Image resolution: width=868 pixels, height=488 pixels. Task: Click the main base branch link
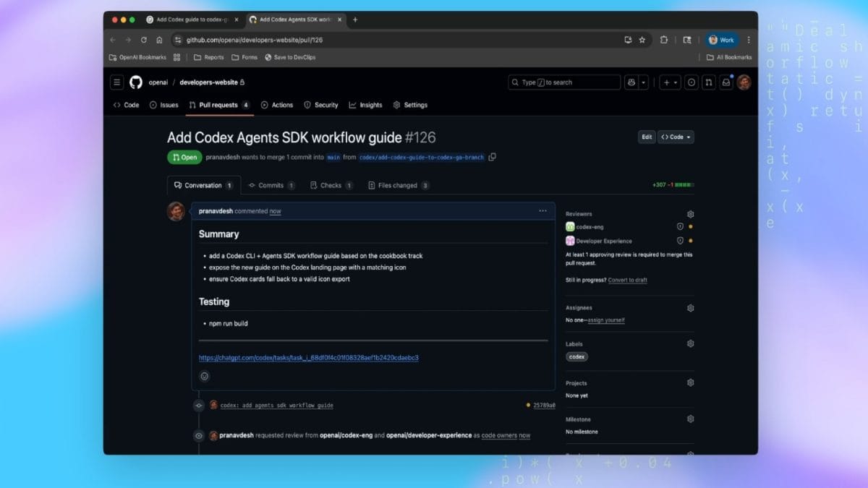tap(333, 157)
